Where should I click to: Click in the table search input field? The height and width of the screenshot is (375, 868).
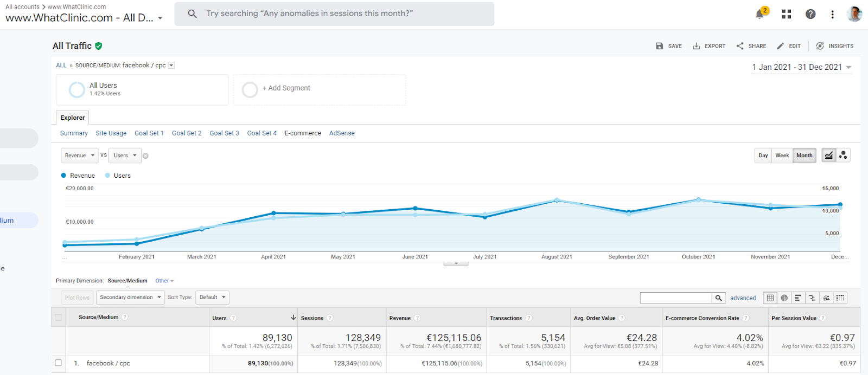click(676, 298)
